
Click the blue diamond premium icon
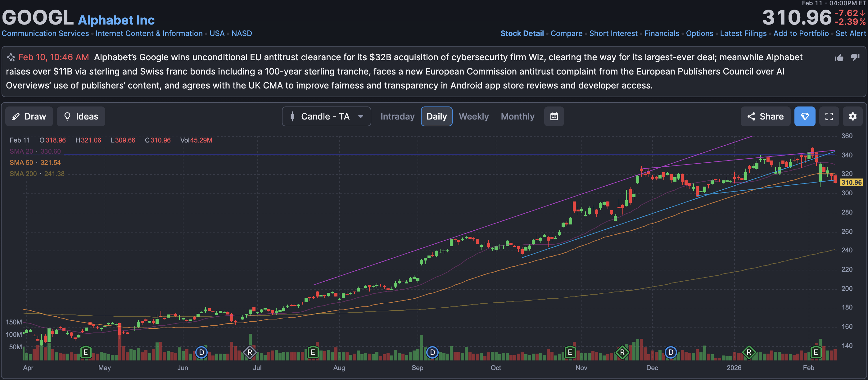[804, 116]
